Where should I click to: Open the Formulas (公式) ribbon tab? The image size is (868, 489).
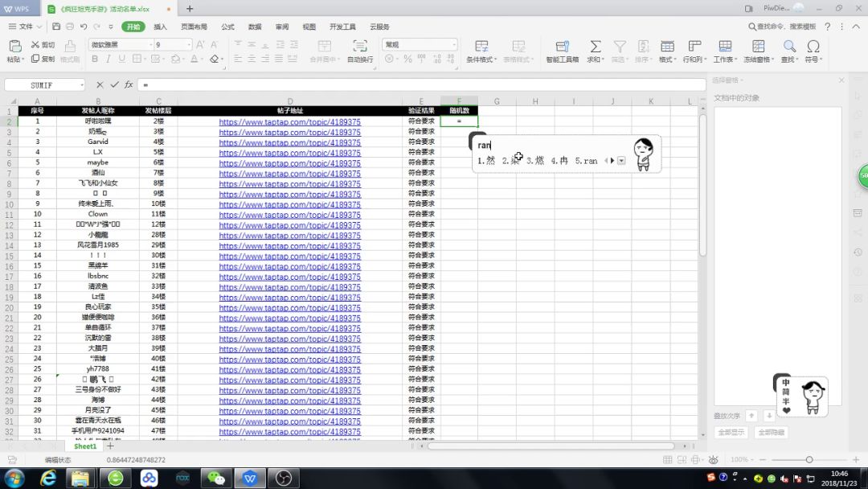tap(227, 27)
